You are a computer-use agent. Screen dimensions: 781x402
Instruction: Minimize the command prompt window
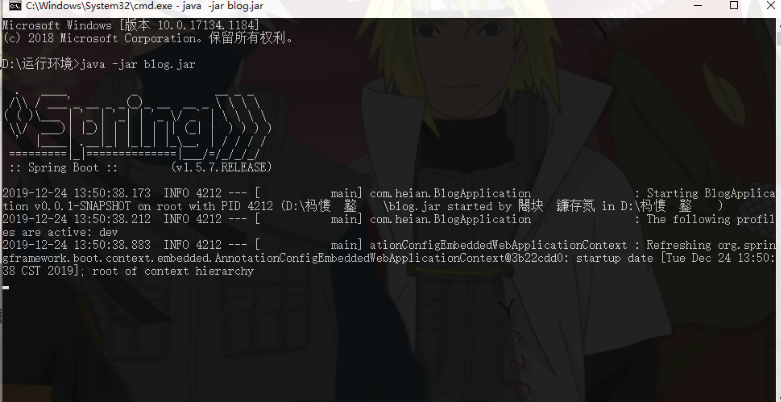coord(698,5)
